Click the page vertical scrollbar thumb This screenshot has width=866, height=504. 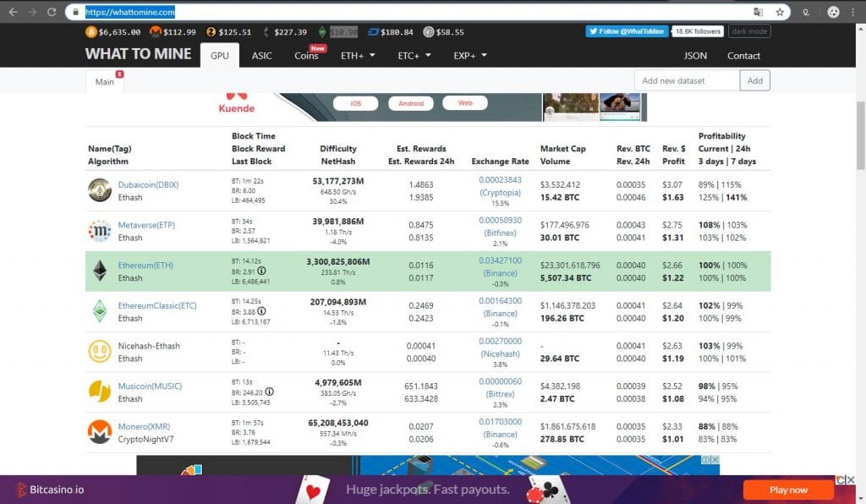(x=860, y=136)
